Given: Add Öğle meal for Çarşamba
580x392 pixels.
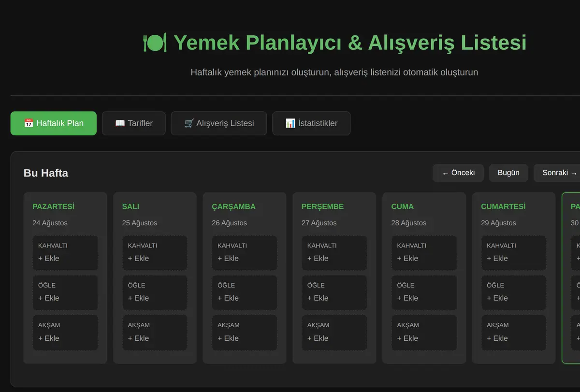Looking at the screenshot, I should [245, 293].
